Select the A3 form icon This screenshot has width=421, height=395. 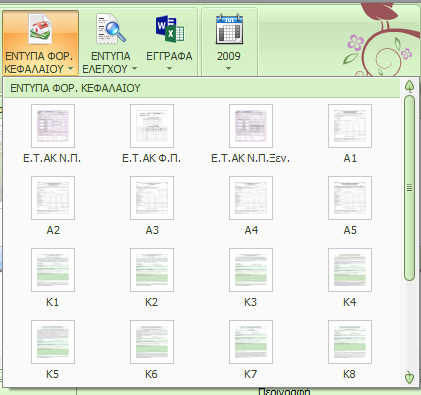(152, 198)
